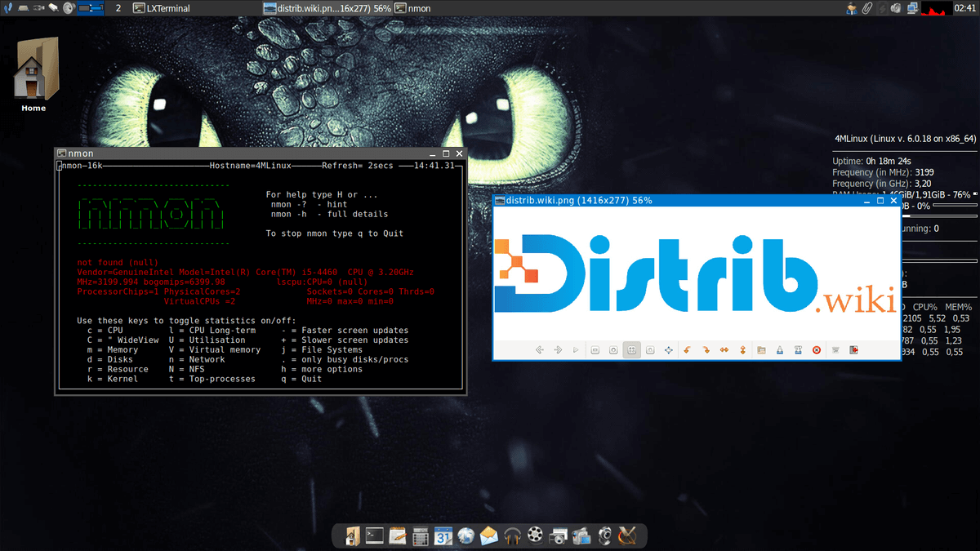The image size is (980, 551).
Task: Quit the image viewer via exit icon
Action: click(x=853, y=349)
